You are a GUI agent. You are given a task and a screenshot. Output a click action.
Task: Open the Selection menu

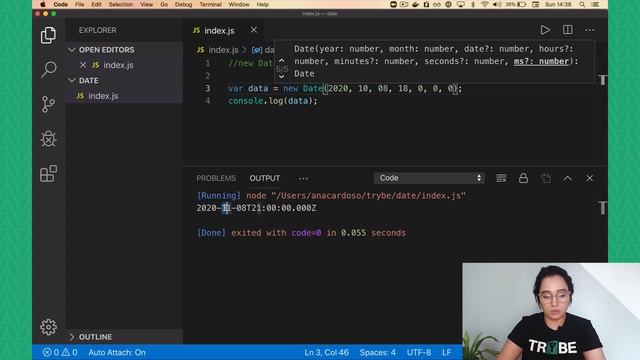[121, 4]
